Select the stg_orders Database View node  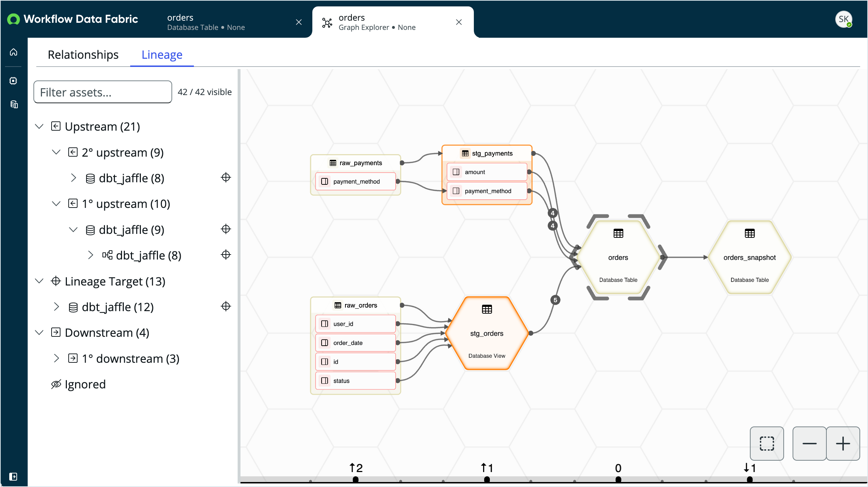(487, 333)
